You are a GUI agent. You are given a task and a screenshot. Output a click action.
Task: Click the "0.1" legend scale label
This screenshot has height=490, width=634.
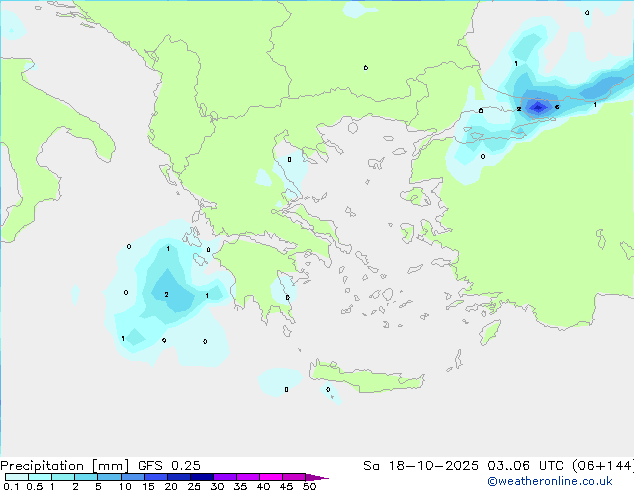(11, 486)
